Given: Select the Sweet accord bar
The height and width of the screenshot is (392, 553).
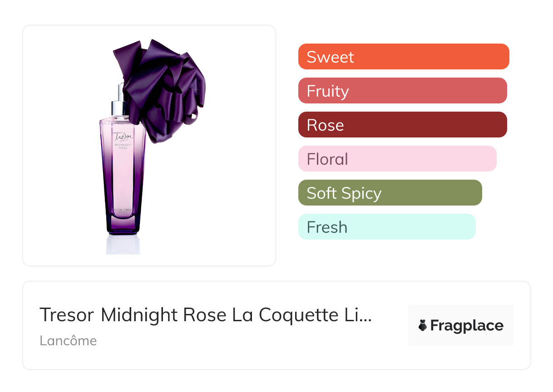Looking at the screenshot, I should pyautogui.click(x=403, y=57).
